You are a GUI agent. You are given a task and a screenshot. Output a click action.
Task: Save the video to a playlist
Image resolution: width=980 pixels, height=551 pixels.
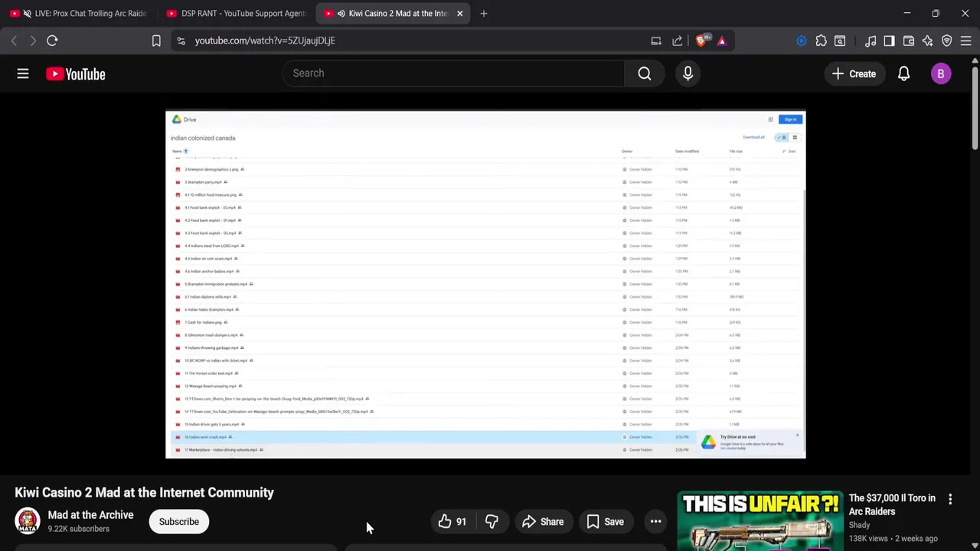click(605, 522)
